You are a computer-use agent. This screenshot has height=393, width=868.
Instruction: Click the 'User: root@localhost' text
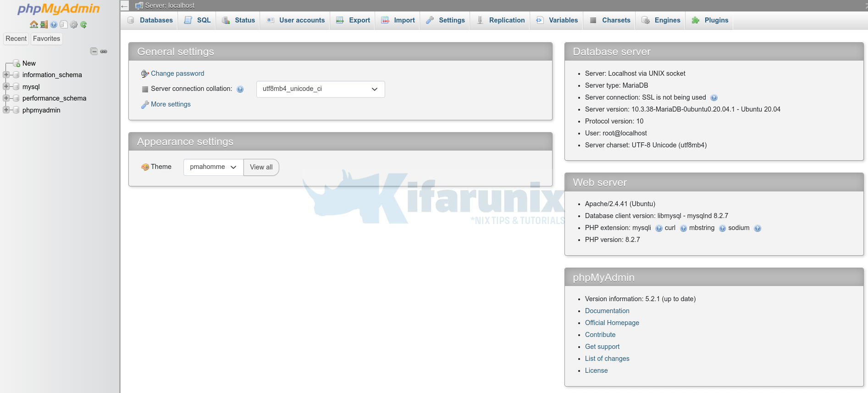pos(616,133)
